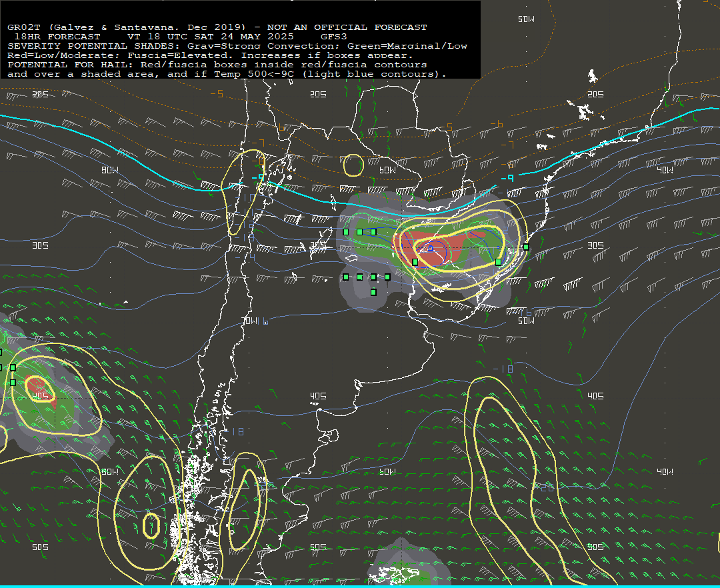
Task: Click the green hail box on Brazil coast
Action: pyautogui.click(x=526, y=247)
